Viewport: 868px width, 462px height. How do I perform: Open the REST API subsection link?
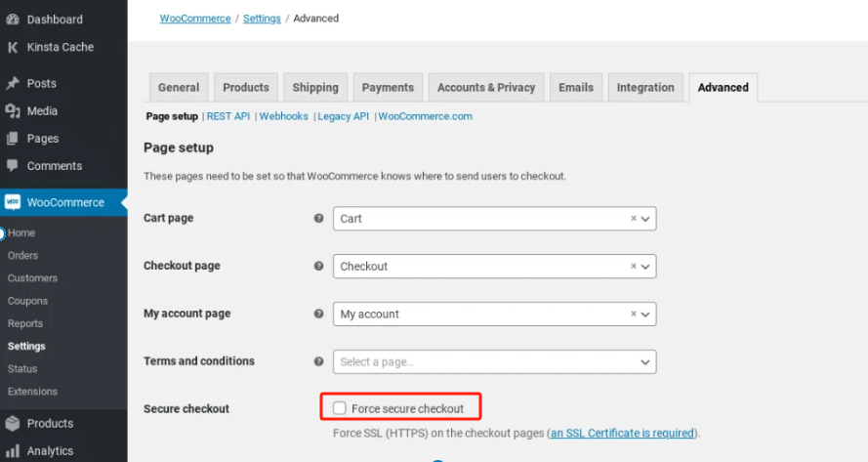coord(228,116)
